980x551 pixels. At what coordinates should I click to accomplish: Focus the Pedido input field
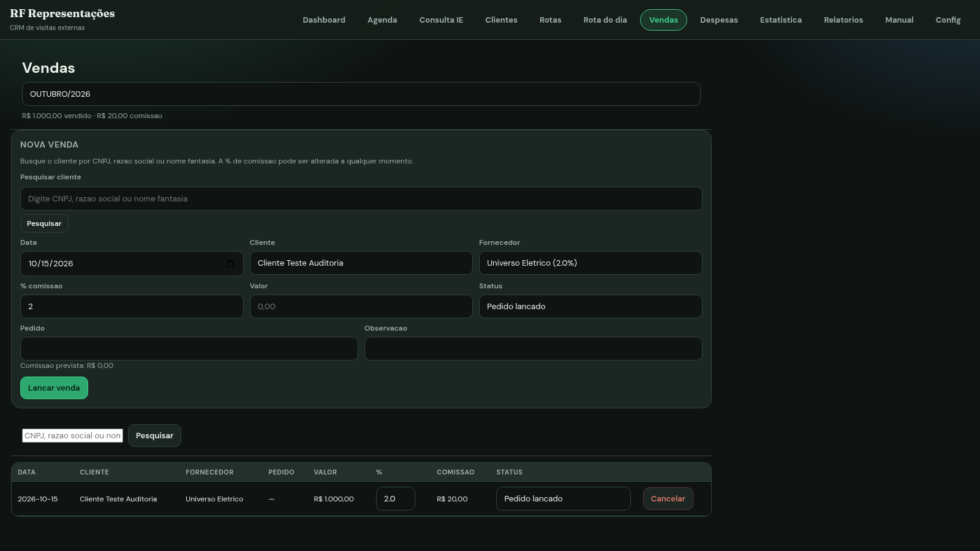point(189,349)
